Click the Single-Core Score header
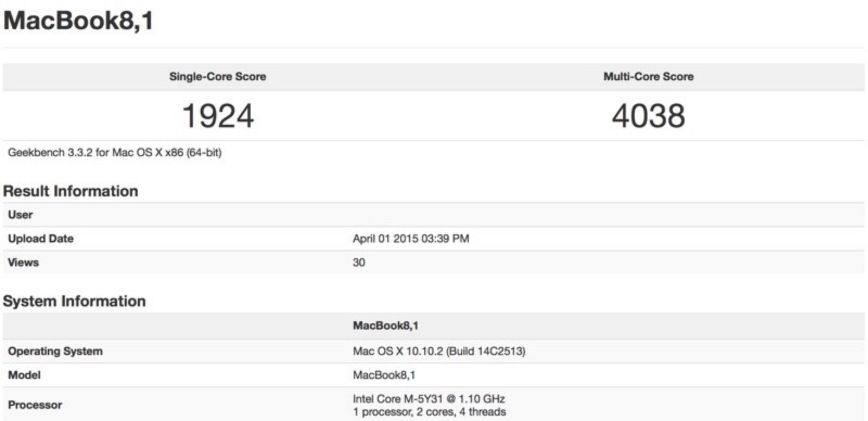 [x=218, y=76]
